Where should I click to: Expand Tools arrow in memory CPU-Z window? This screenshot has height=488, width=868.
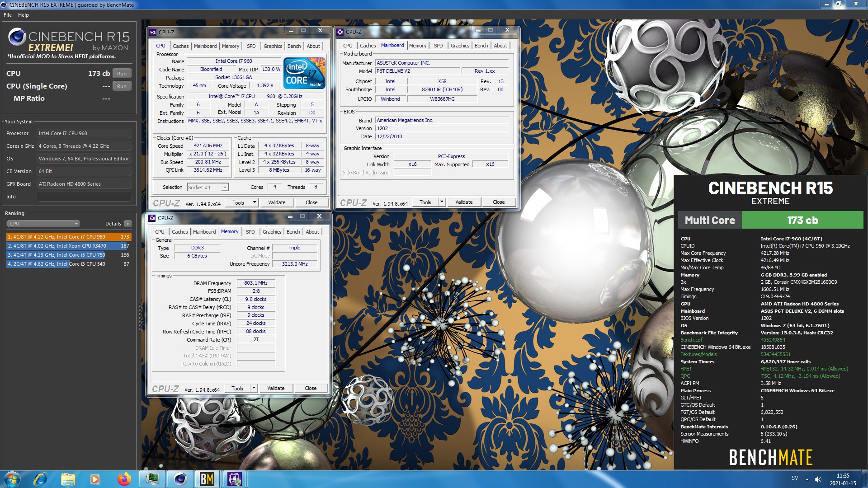pyautogui.click(x=254, y=388)
